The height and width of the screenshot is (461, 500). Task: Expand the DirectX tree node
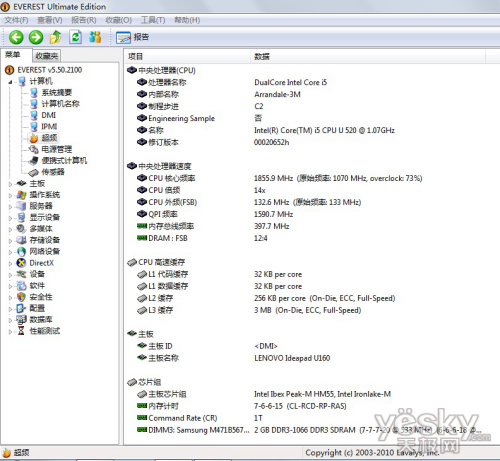11,263
